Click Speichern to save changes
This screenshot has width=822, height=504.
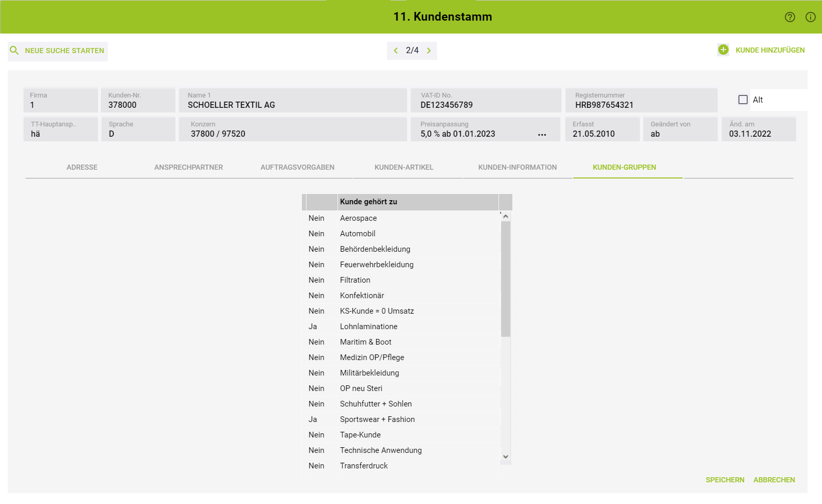[724, 480]
